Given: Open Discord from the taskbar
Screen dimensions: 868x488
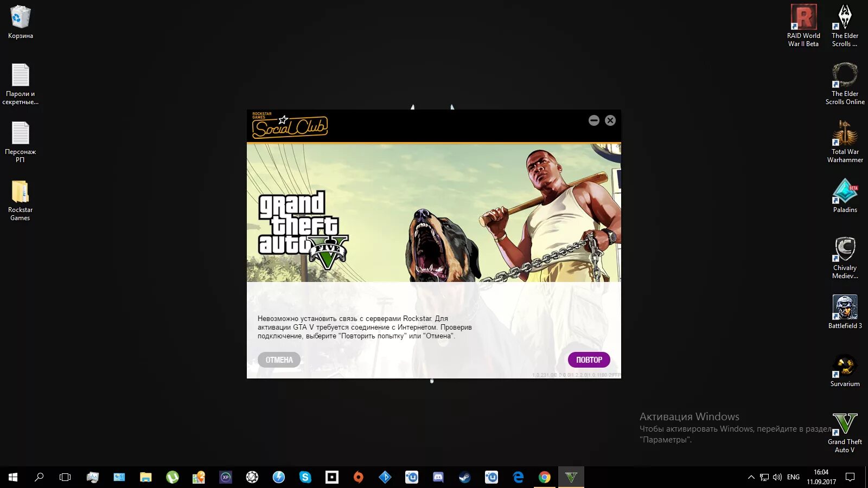Looking at the screenshot, I should (x=438, y=477).
